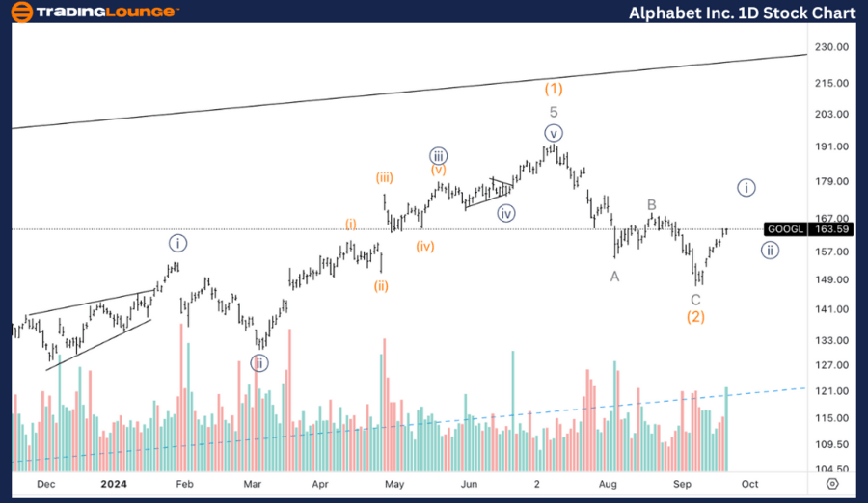The image size is (868, 503).
Task: Click the orange (1) wave label
Action: (553, 89)
